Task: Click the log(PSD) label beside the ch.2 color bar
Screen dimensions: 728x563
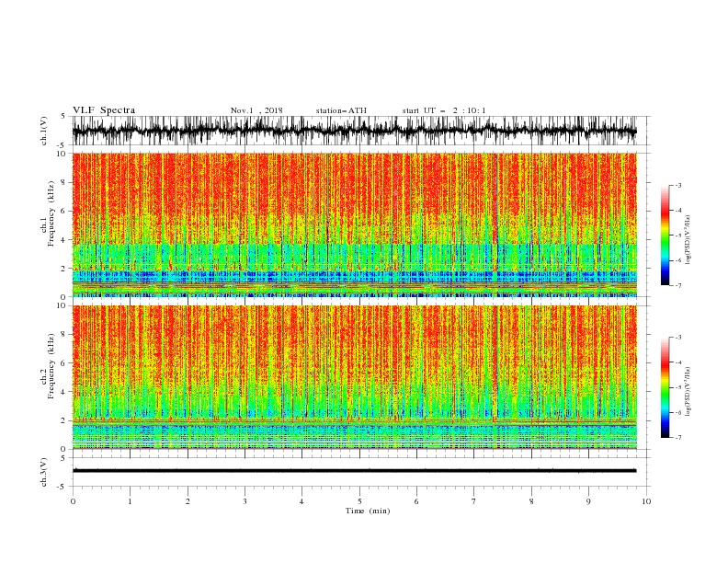Action: (688, 391)
